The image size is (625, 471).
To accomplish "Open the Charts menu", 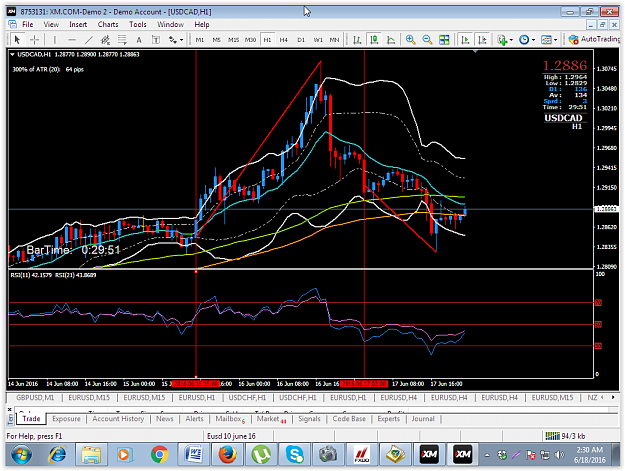I will pyautogui.click(x=108, y=24).
